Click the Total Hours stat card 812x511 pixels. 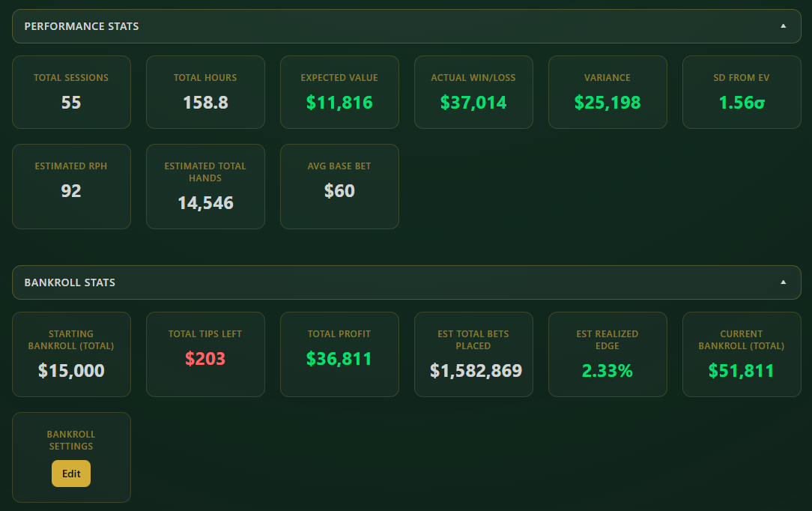tap(205, 91)
